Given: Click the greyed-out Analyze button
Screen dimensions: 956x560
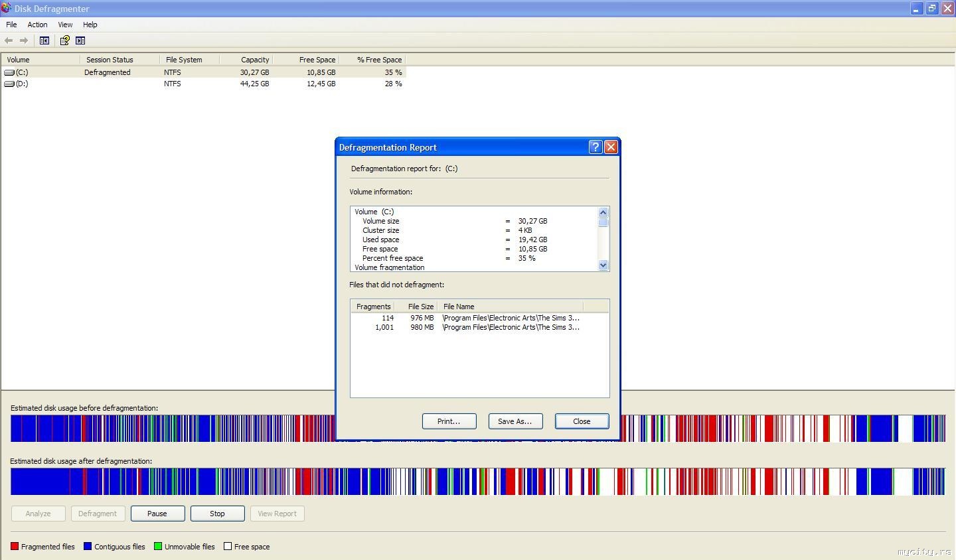Looking at the screenshot, I should pyautogui.click(x=38, y=514).
